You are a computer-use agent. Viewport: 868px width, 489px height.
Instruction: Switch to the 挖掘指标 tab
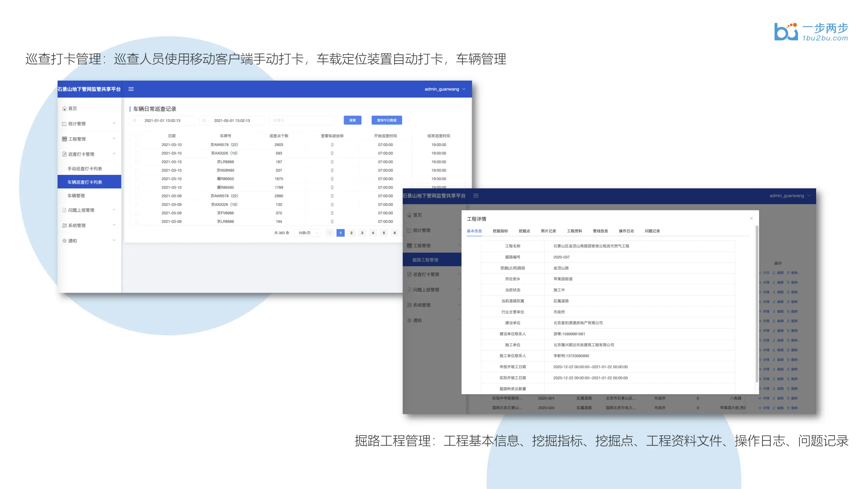pyautogui.click(x=500, y=231)
